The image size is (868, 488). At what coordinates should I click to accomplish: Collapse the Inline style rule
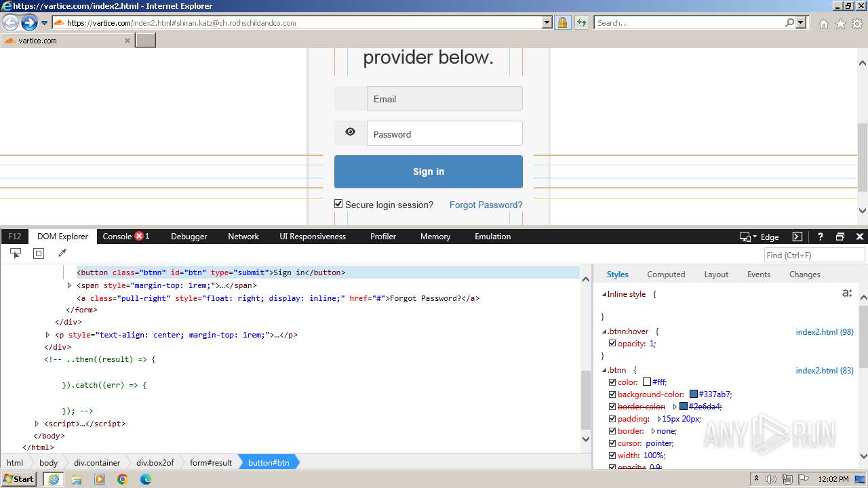coord(604,294)
